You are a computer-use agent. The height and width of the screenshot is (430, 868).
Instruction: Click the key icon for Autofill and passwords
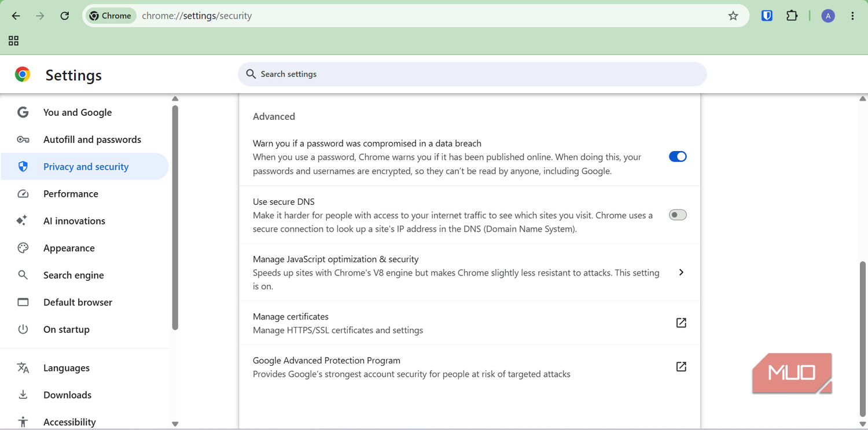pyautogui.click(x=23, y=139)
